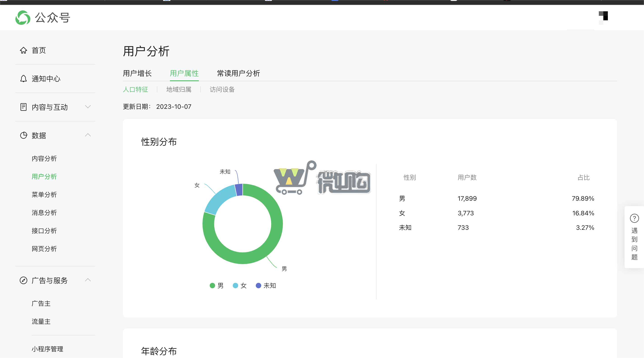This screenshot has height=358, width=644.
Task: Collapse the 广告与服务 sidebar section
Action: pyautogui.click(x=88, y=280)
